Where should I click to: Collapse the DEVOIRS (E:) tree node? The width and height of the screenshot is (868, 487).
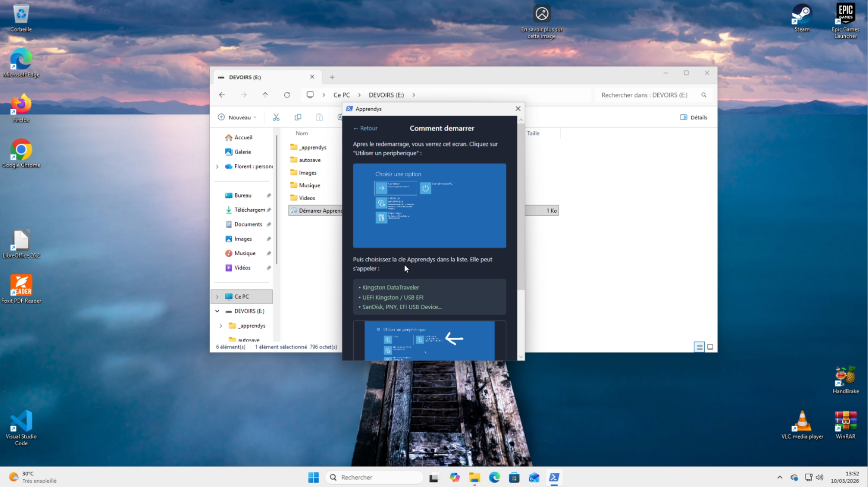coord(217,311)
